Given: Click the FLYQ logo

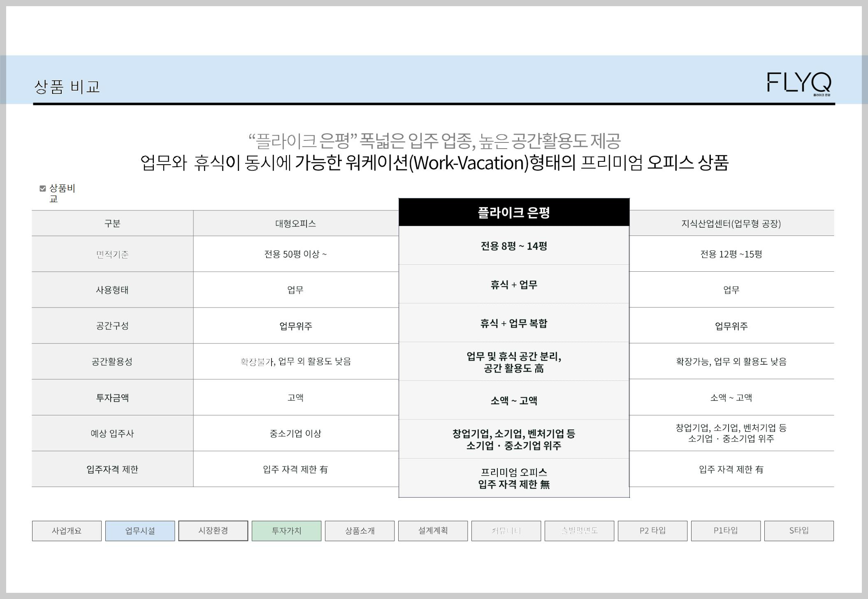Looking at the screenshot, I should (799, 84).
